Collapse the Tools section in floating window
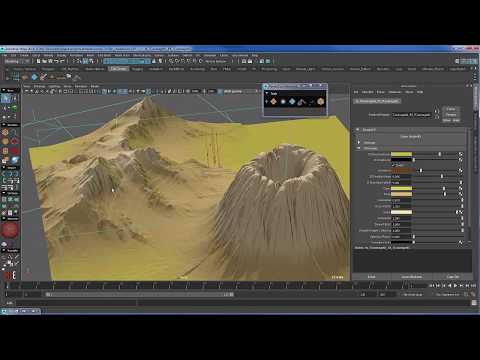Screen dimensions: 480x360 point(267,94)
